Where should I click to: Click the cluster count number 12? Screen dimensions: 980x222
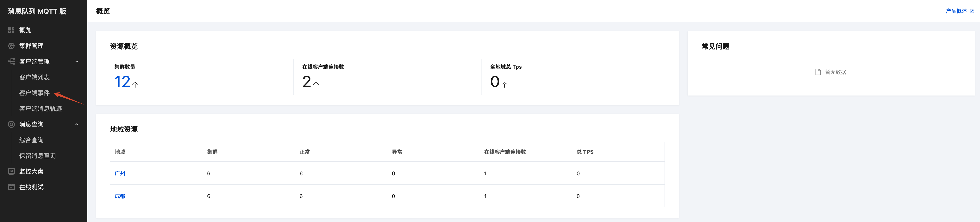(123, 82)
